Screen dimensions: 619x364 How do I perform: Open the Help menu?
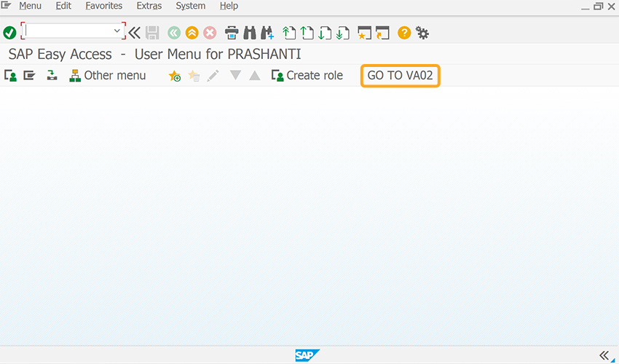click(x=229, y=6)
